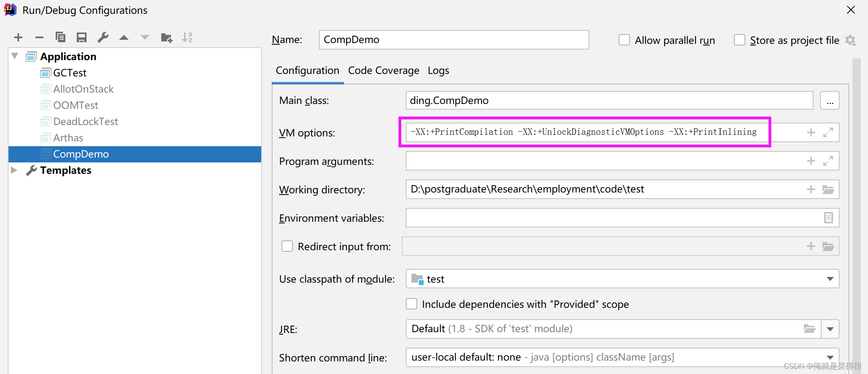Viewport: 868px width, 374px height.
Task: Switch to Logs tab
Action: (x=438, y=71)
